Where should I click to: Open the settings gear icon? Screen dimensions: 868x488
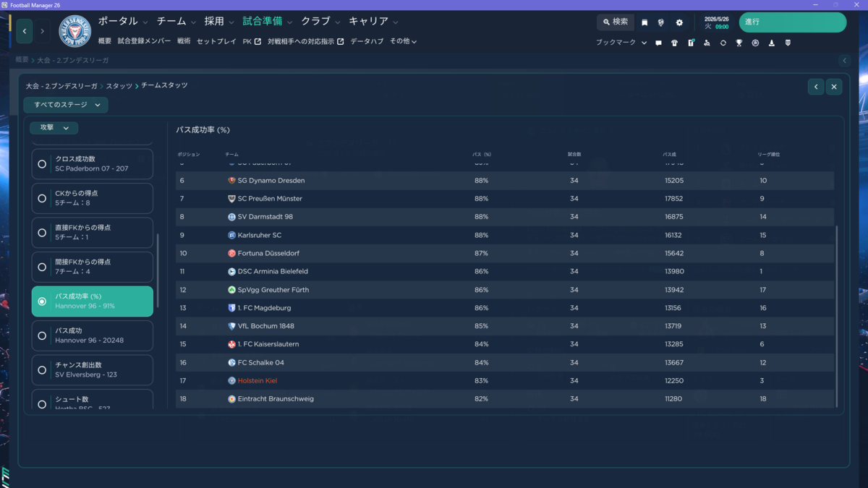(679, 22)
